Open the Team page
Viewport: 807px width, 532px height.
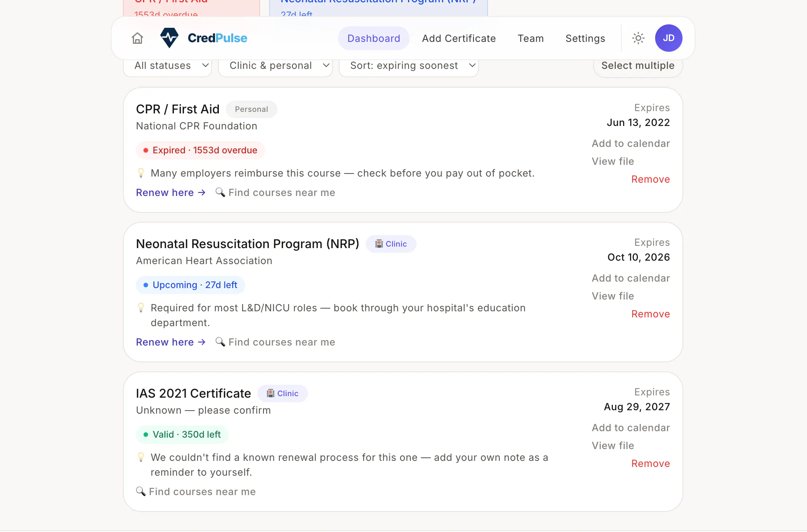click(x=531, y=38)
